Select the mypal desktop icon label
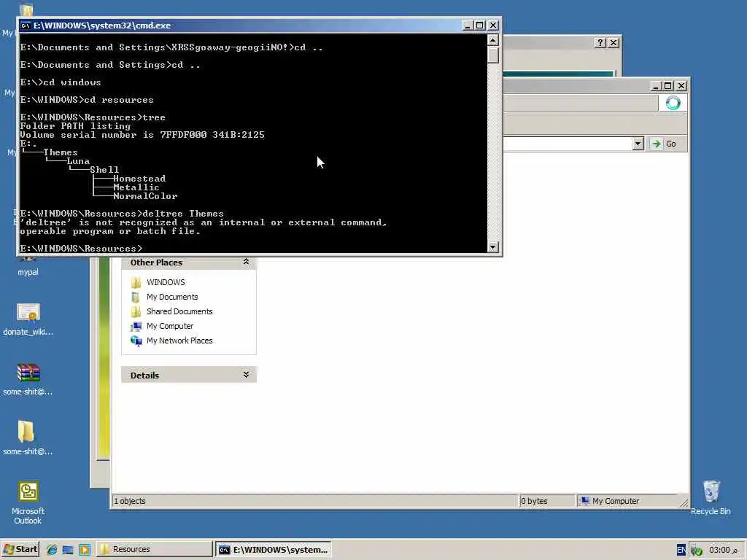The image size is (747, 560). [x=28, y=273]
